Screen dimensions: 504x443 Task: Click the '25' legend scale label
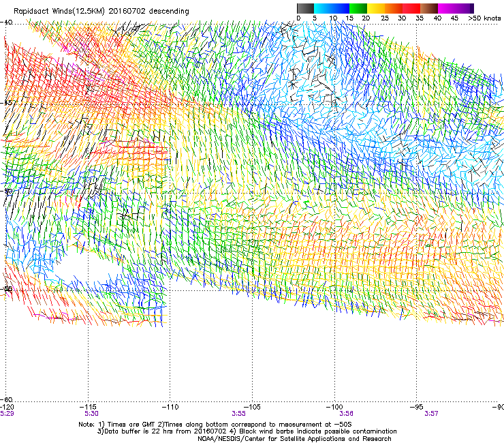click(385, 18)
